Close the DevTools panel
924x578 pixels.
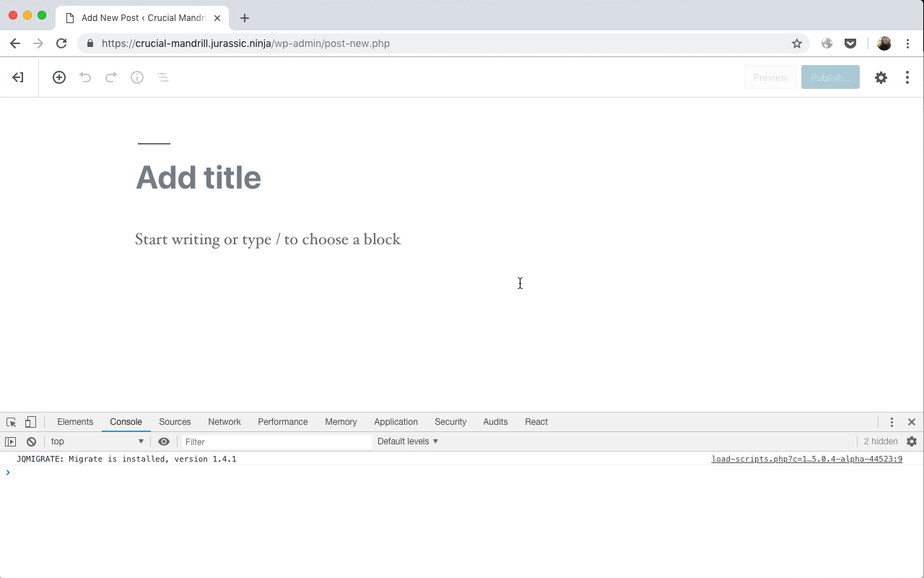click(x=912, y=422)
